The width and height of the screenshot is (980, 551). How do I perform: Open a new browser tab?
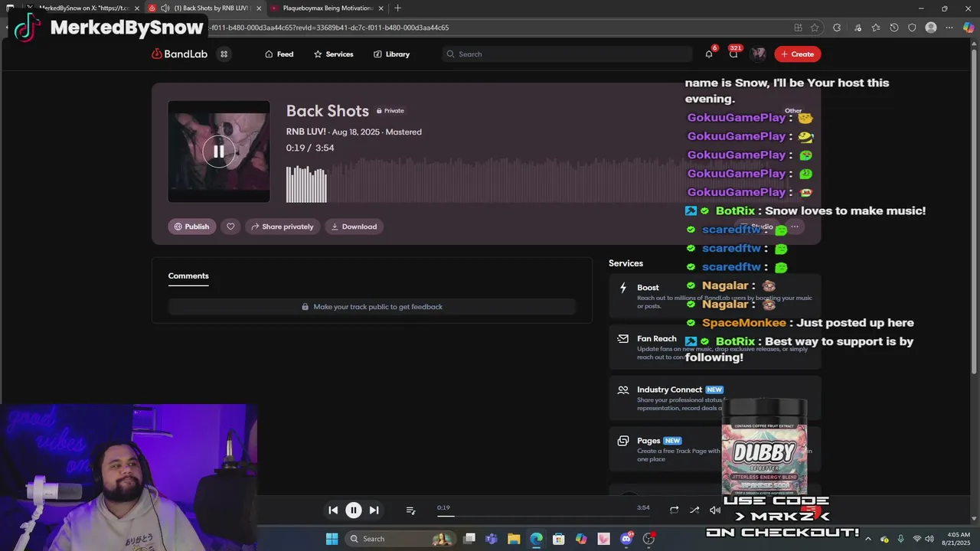397,8
